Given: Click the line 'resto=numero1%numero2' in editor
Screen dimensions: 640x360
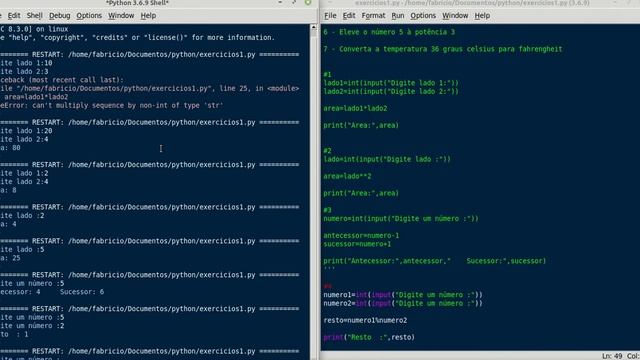Looking at the screenshot, I should [x=365, y=320].
